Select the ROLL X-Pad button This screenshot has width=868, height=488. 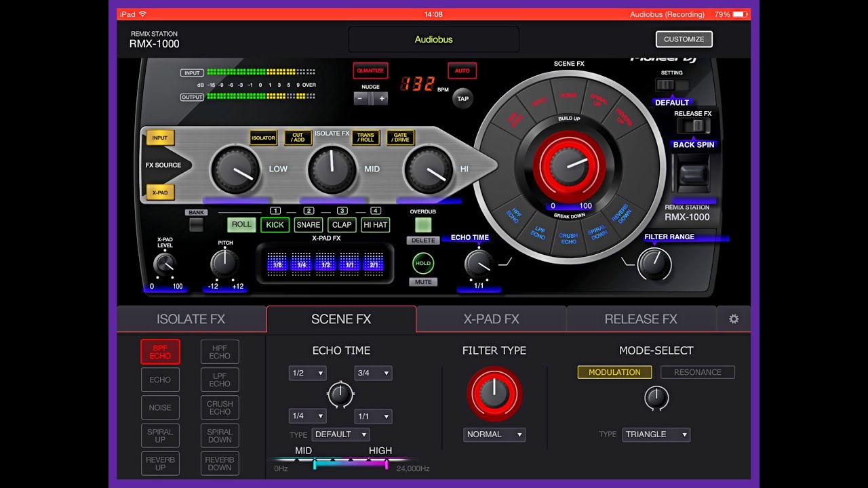[x=241, y=225]
